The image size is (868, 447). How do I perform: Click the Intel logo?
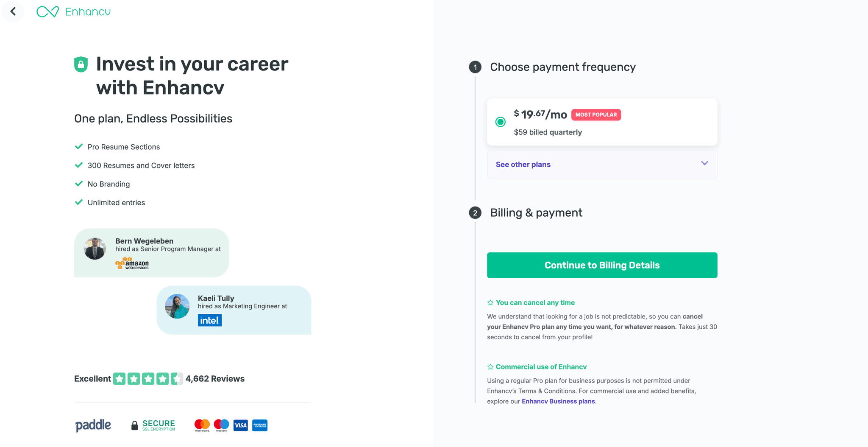tap(210, 320)
